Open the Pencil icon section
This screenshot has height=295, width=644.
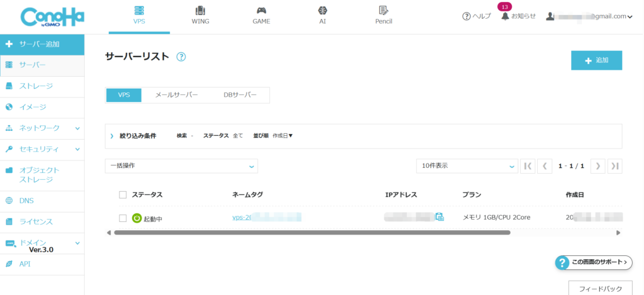pyautogui.click(x=383, y=11)
